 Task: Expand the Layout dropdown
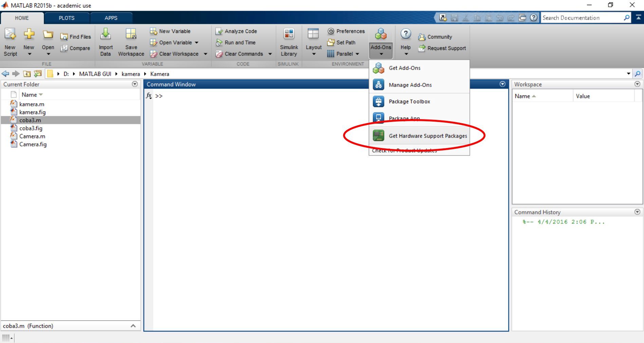[313, 54]
